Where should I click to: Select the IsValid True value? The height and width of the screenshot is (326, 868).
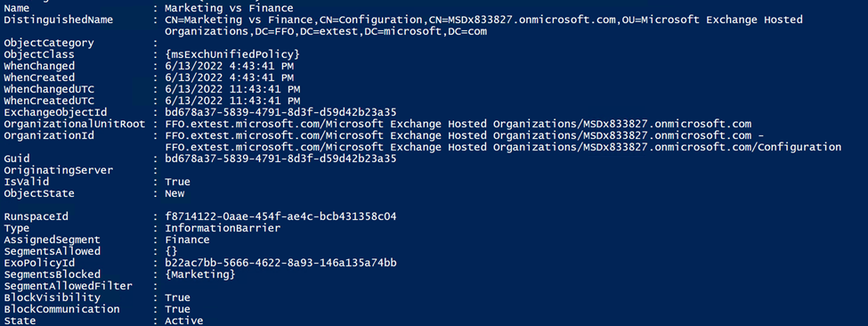pyautogui.click(x=177, y=183)
